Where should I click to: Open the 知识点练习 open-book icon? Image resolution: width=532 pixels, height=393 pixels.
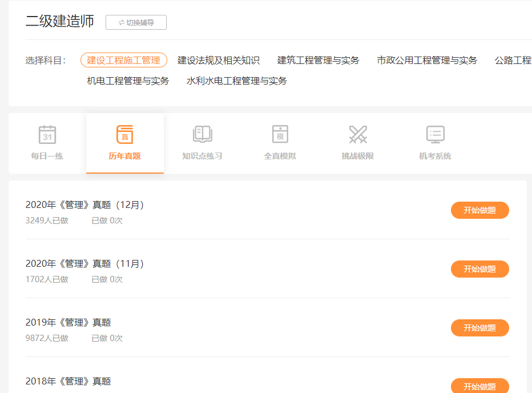point(202,135)
